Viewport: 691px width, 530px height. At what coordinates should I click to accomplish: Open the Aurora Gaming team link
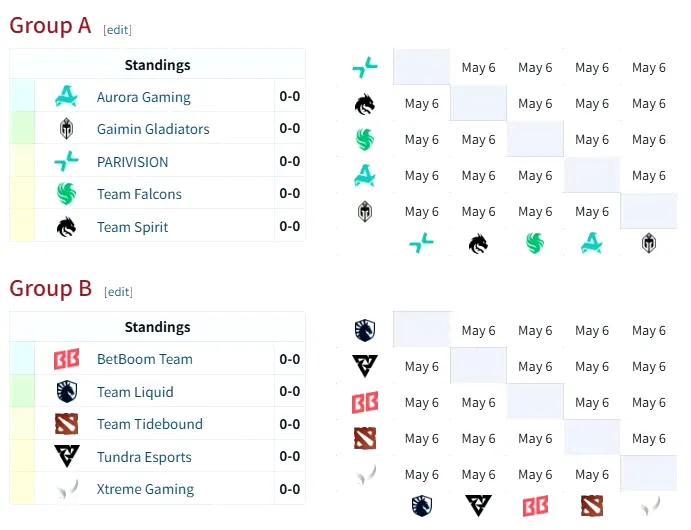point(144,97)
